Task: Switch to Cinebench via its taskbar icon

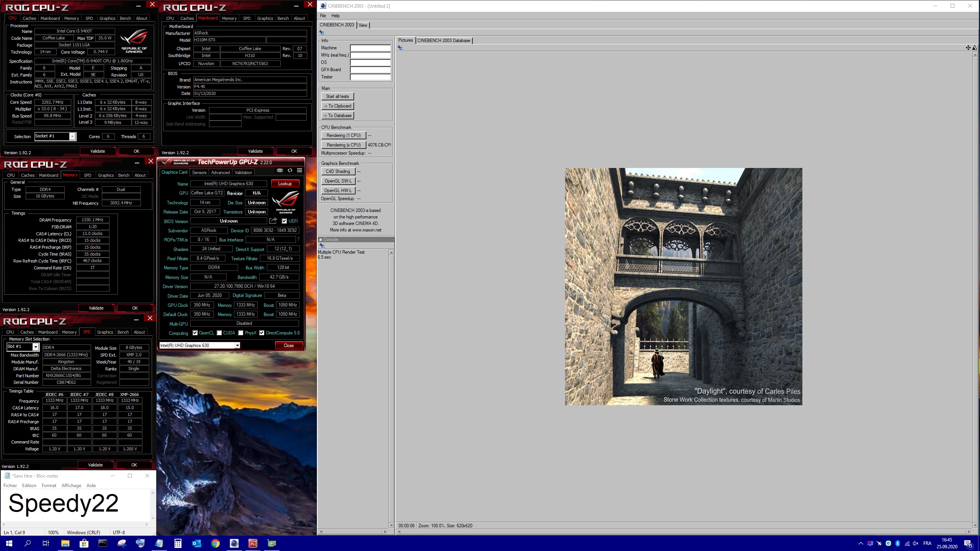Action: click(x=234, y=543)
